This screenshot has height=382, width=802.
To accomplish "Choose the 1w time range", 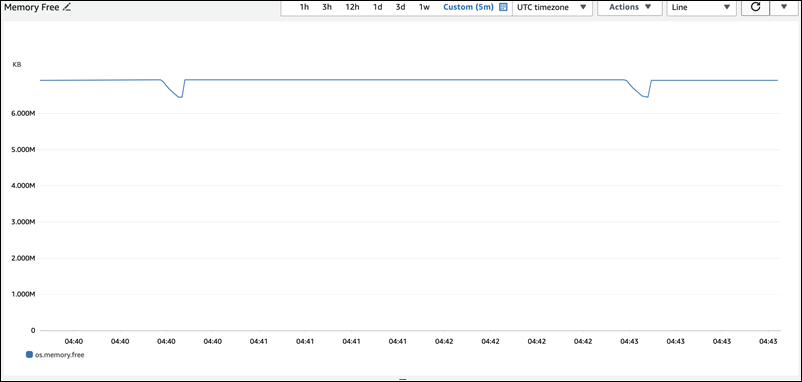I will click(424, 7).
